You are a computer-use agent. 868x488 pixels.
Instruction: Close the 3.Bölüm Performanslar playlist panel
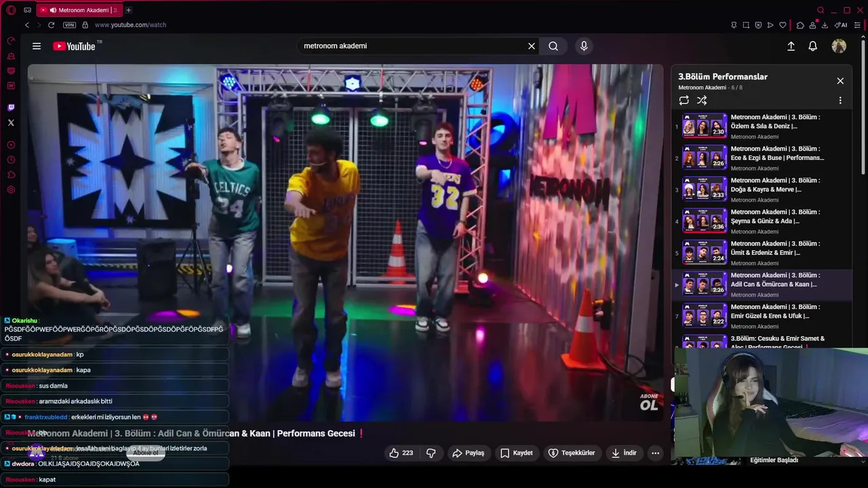coord(840,81)
